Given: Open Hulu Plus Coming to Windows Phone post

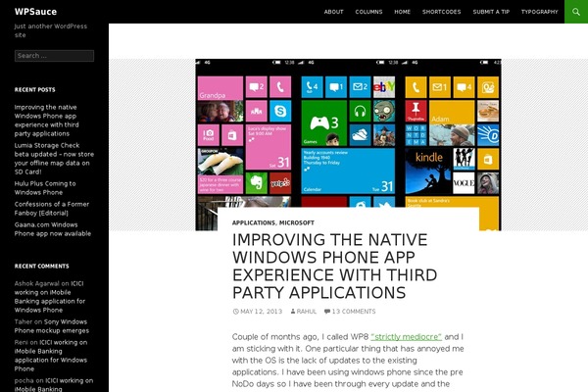Looking at the screenshot, I should tap(45, 188).
